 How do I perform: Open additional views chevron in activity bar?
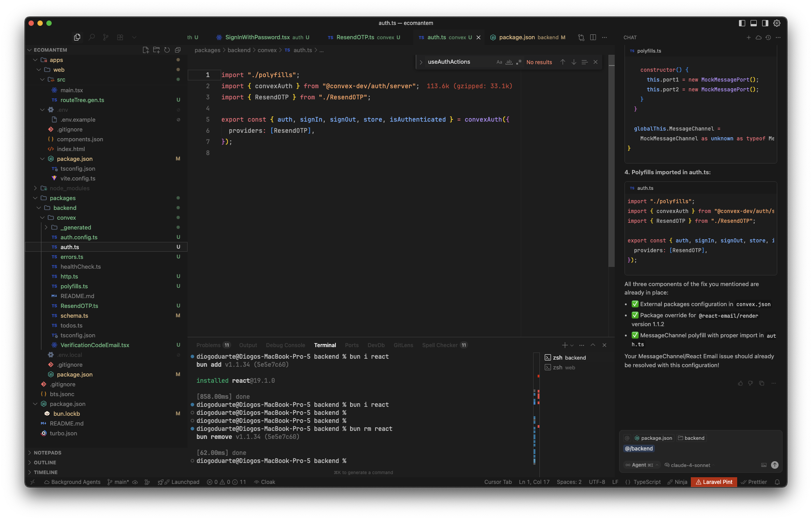coord(134,37)
